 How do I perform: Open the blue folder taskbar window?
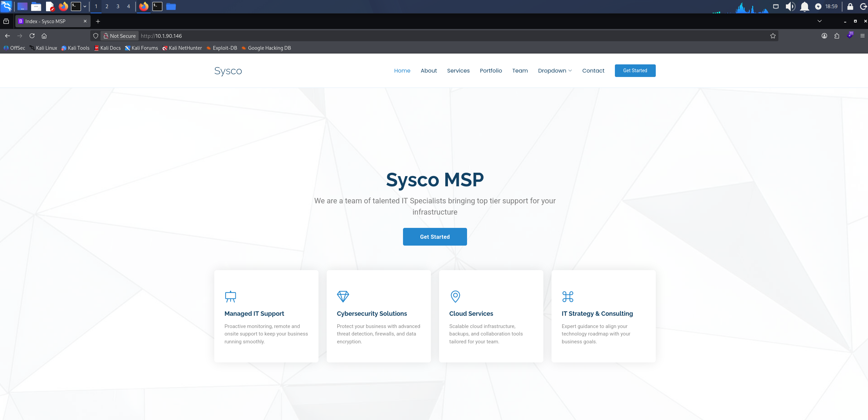click(171, 6)
